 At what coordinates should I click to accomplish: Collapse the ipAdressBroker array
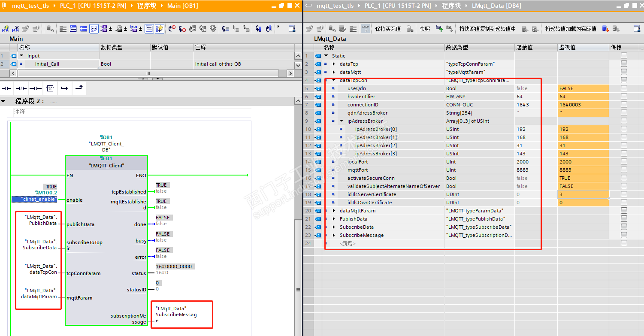click(342, 121)
